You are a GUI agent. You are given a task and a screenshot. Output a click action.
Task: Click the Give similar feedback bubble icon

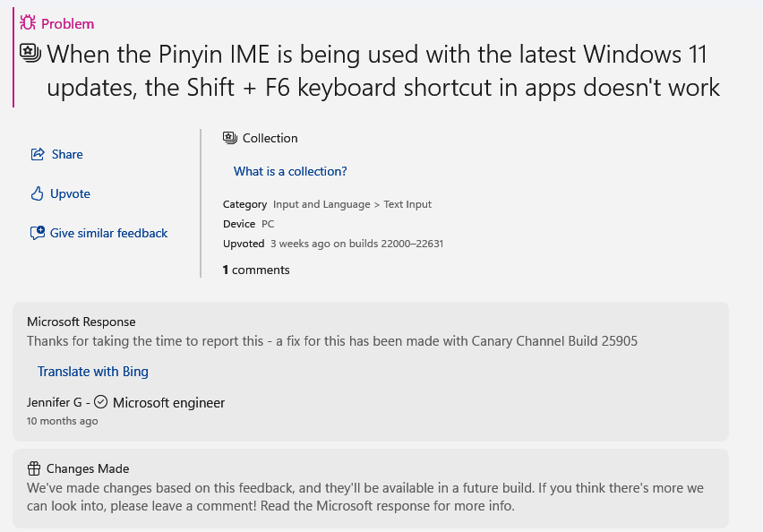point(38,233)
